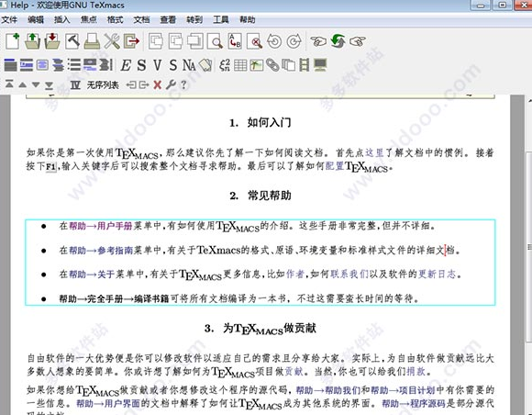
Task: Click the undo counterclockwise arrow icon
Action: tap(274, 41)
